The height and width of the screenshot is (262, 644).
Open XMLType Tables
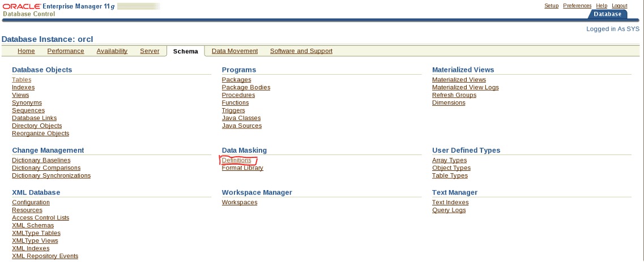(x=36, y=233)
